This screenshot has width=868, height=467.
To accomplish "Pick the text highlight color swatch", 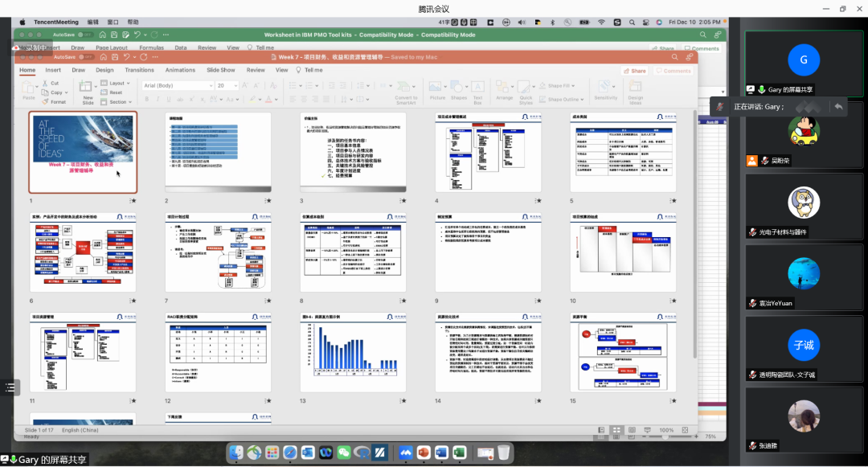I will [252, 100].
